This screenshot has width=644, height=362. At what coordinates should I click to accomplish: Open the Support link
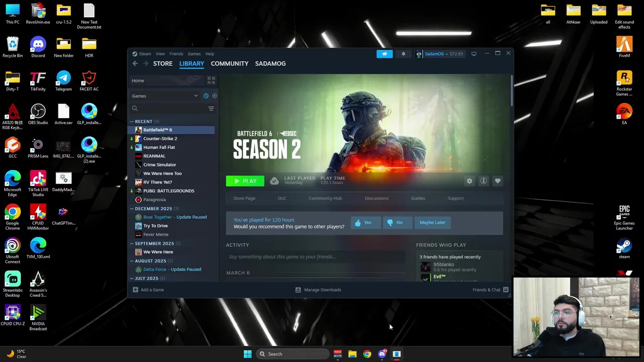[455, 198]
